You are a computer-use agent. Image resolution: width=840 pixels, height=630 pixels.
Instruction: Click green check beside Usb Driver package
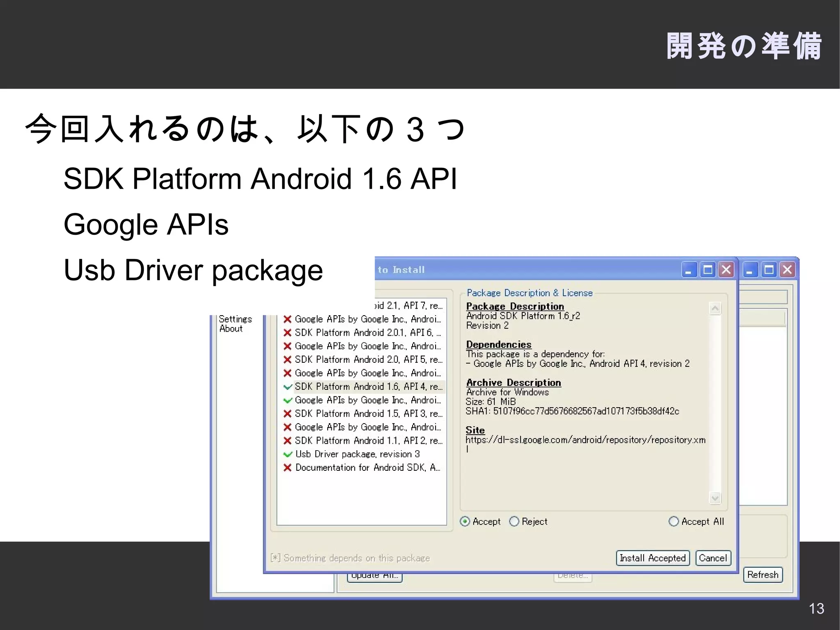coord(288,454)
